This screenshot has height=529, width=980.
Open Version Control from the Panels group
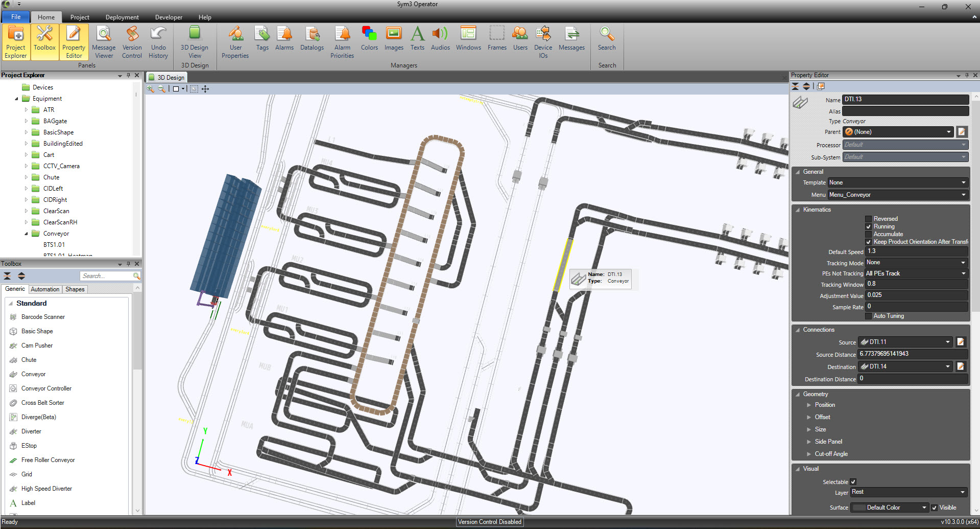coord(132,42)
